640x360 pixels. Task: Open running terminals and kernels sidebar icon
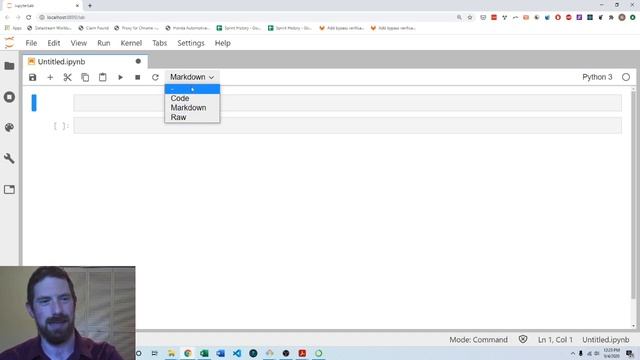9,97
